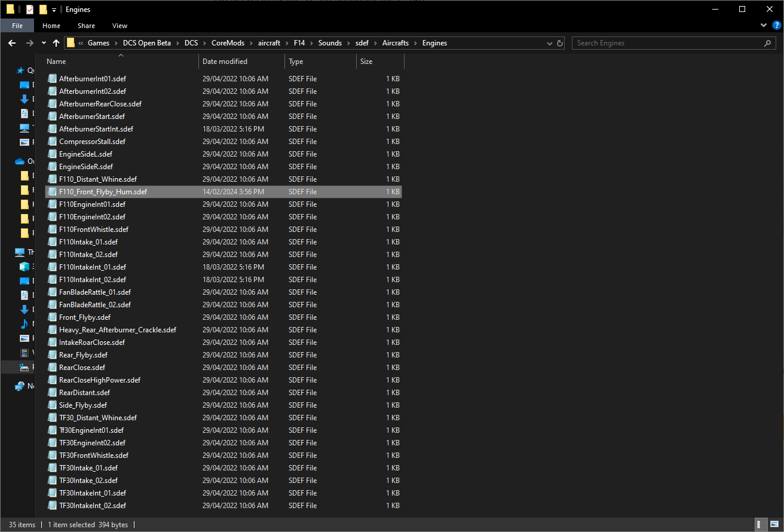
Task: Select the RearDistant.sdef file icon
Action: 52,393
